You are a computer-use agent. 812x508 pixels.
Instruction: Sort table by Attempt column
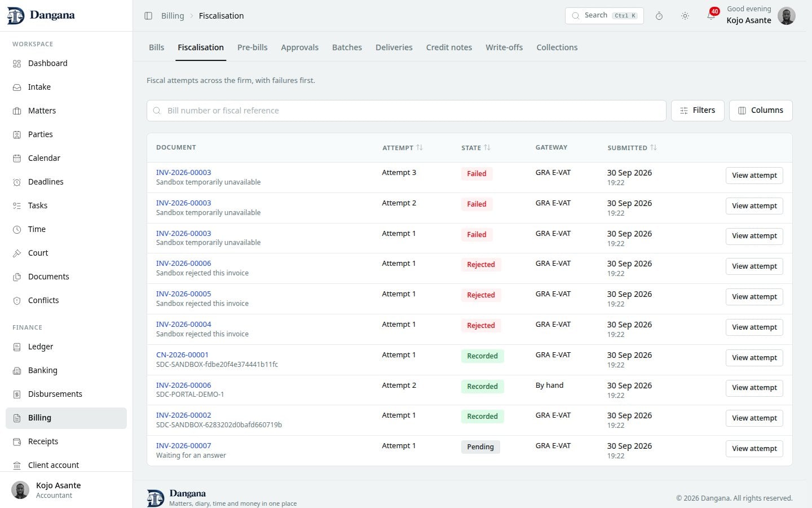(x=403, y=148)
